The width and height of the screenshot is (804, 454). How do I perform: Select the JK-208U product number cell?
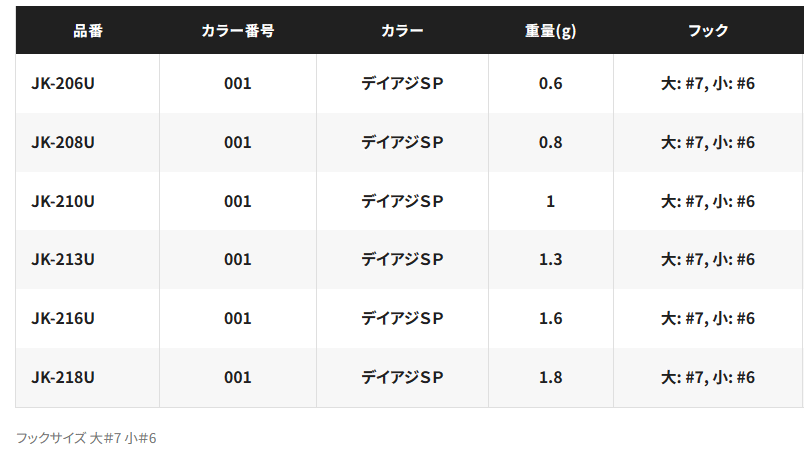click(x=88, y=142)
